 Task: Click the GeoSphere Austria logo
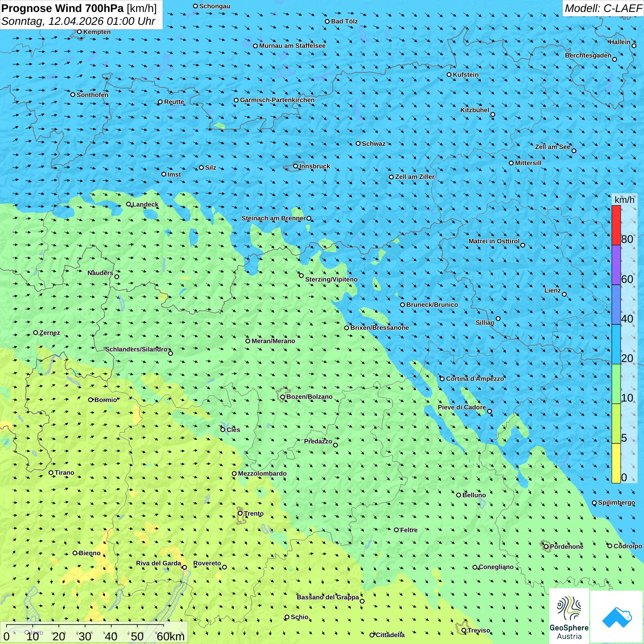[x=569, y=616]
